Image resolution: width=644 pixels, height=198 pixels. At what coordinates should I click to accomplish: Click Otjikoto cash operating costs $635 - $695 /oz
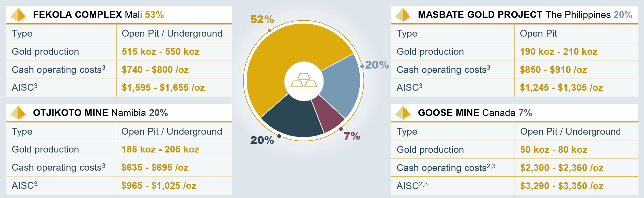pyautogui.click(x=155, y=168)
